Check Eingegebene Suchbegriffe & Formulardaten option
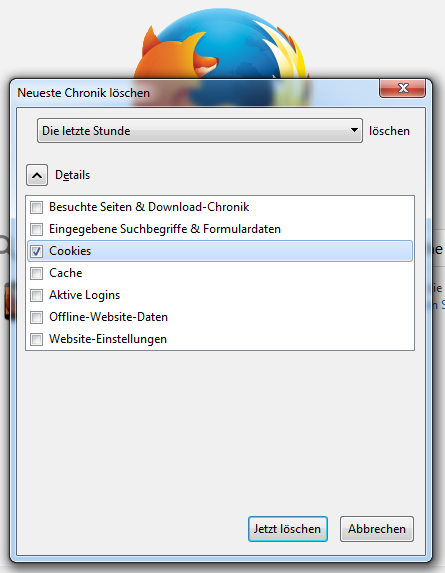Screen dimensions: 445x573 click(x=37, y=229)
